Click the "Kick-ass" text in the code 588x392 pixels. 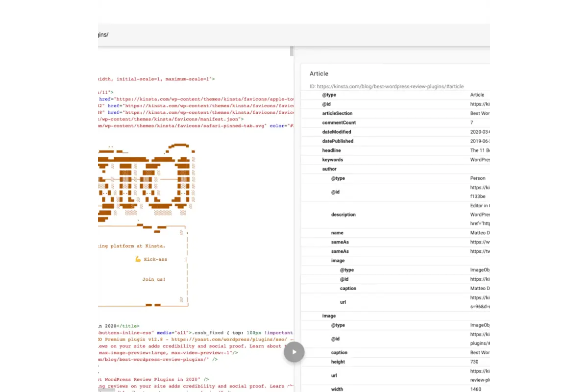coord(155,259)
